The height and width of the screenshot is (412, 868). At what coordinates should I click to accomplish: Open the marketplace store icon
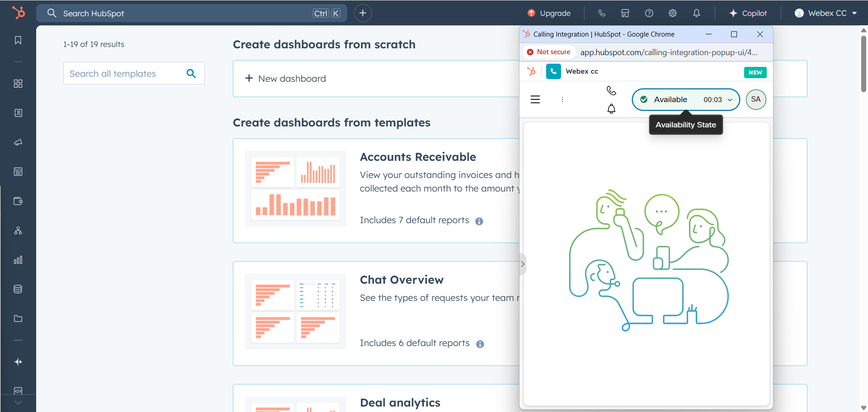625,13
